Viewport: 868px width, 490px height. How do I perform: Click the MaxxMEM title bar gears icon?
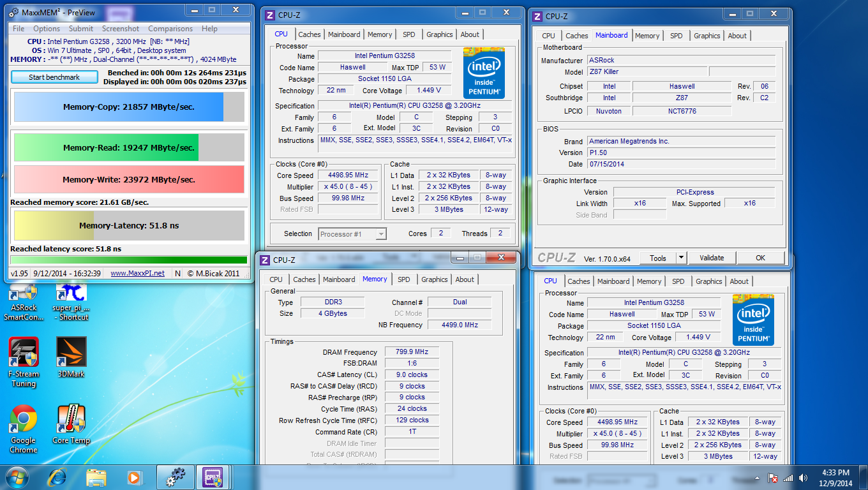14,11
